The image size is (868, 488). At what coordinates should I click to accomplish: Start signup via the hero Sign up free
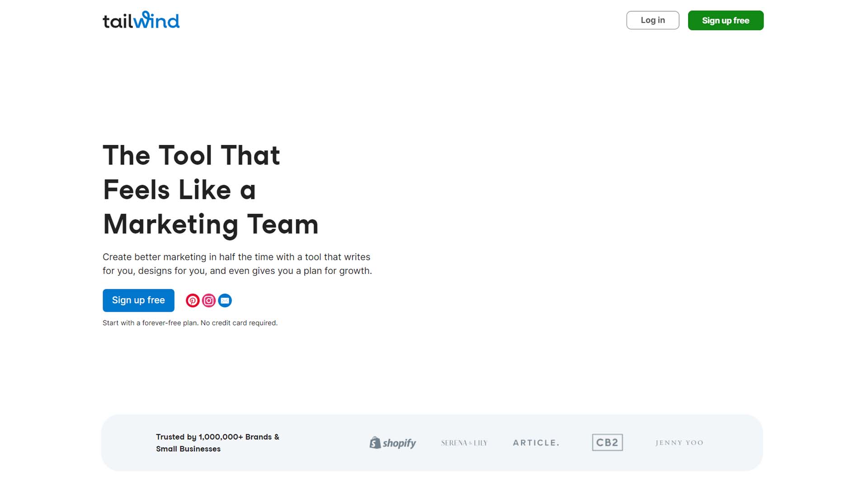point(138,300)
